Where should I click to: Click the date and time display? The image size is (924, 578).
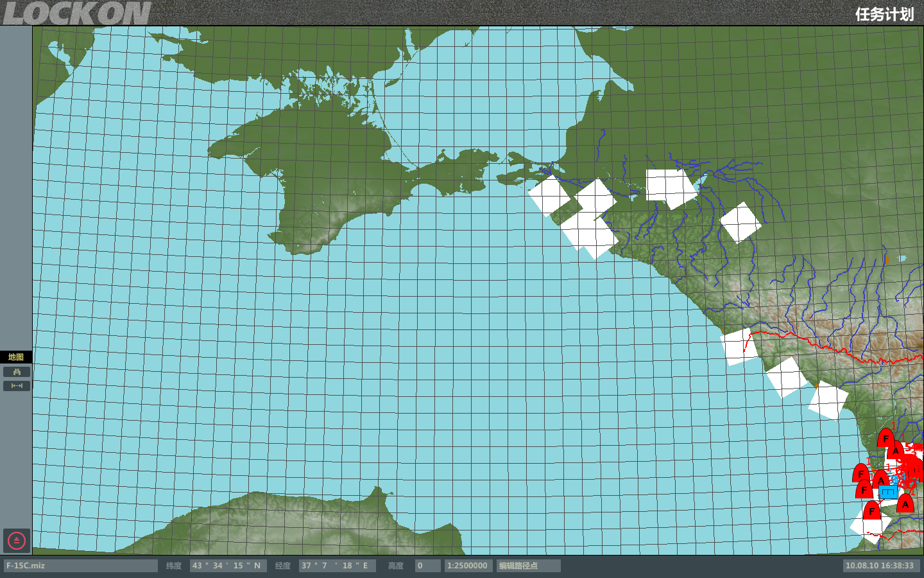pos(880,566)
